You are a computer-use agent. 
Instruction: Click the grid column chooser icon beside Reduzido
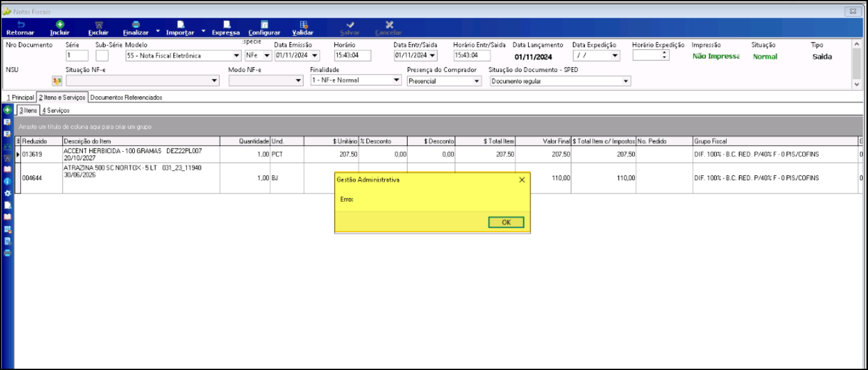(x=18, y=141)
